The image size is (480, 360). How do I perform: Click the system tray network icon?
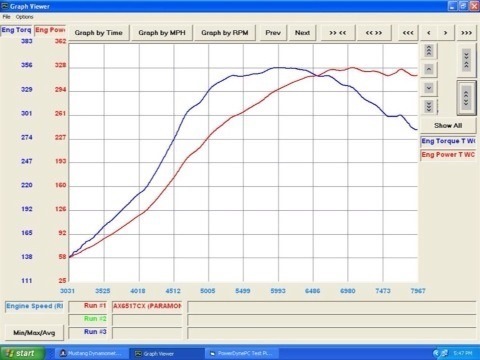pyautogui.click(x=444, y=353)
